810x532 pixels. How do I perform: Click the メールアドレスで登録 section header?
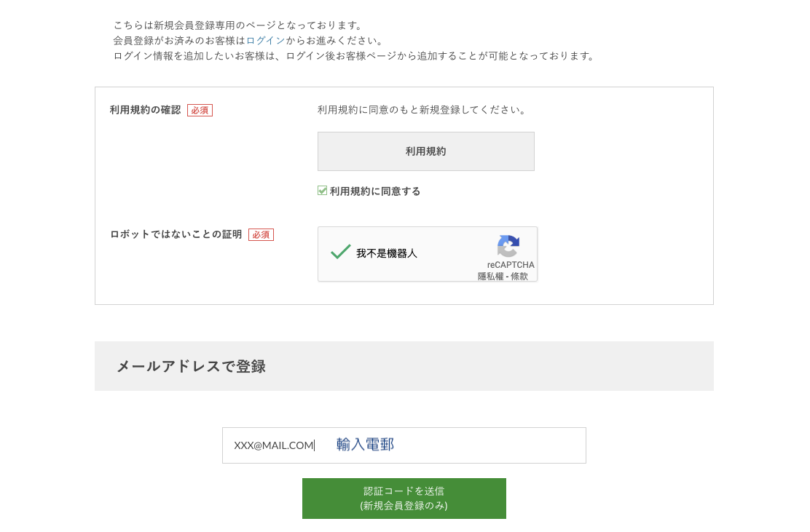(191, 367)
